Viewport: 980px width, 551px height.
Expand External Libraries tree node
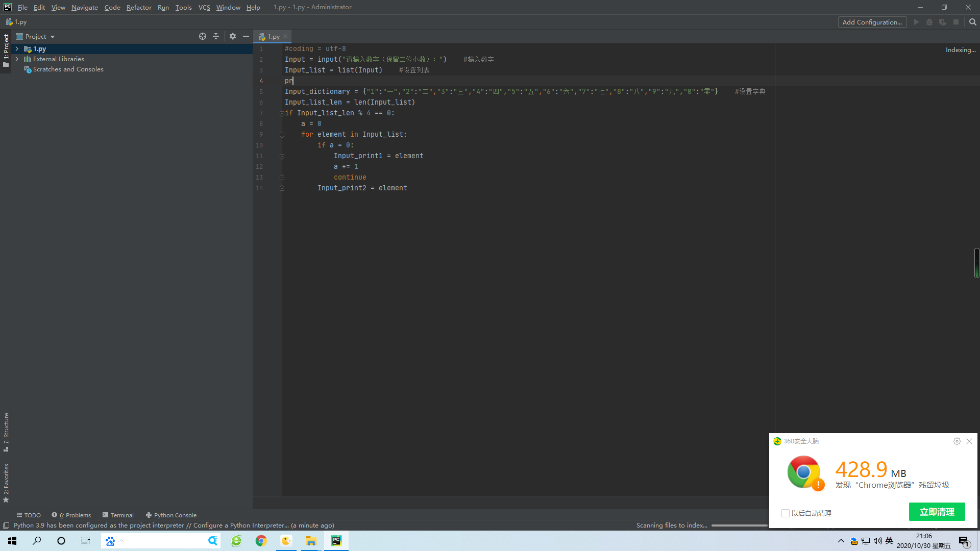pyautogui.click(x=17, y=59)
